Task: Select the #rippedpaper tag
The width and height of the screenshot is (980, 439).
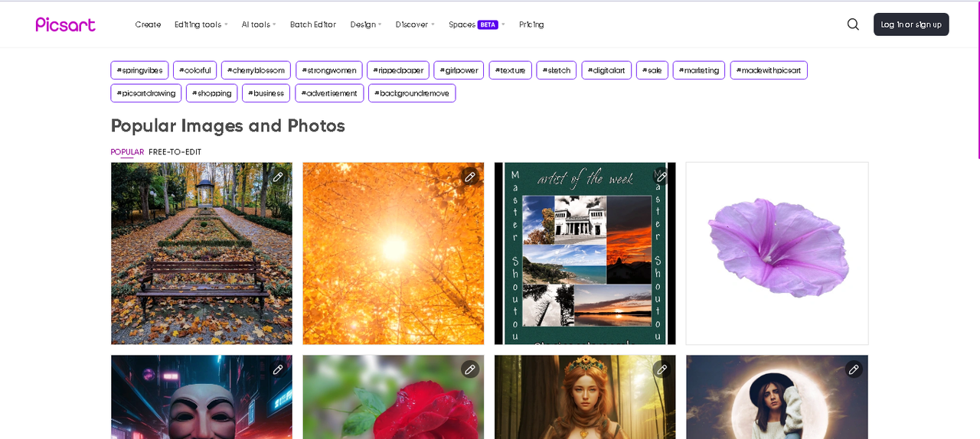Action: (x=398, y=70)
